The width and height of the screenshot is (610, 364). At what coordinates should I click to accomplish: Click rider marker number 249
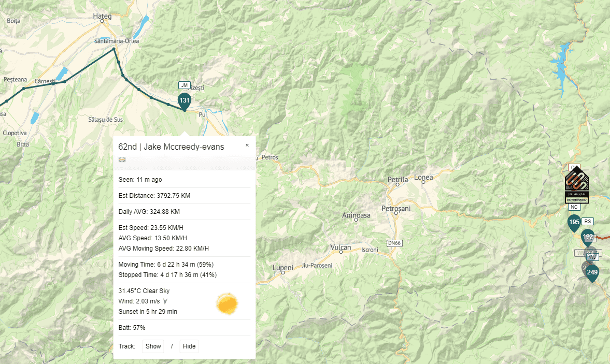tap(592, 272)
